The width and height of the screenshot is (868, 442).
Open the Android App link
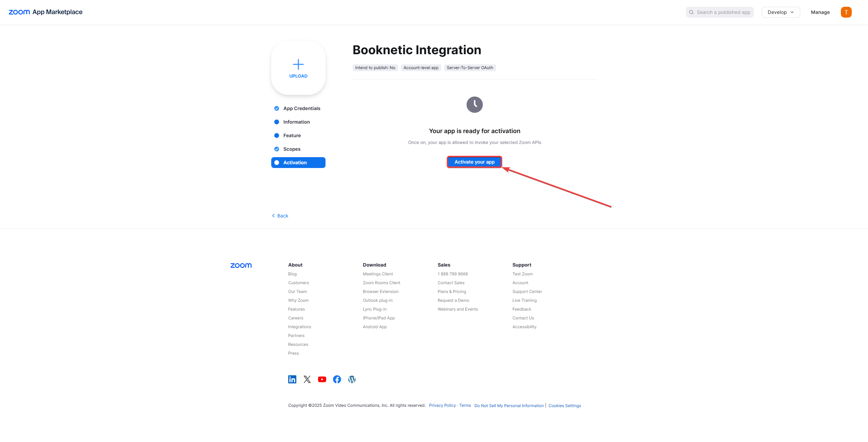(375, 327)
